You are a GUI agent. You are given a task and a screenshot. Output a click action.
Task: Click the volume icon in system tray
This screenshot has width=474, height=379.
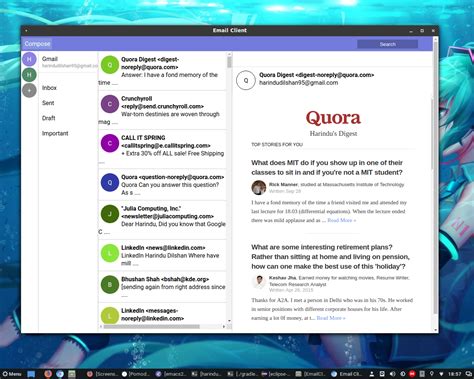click(x=393, y=374)
